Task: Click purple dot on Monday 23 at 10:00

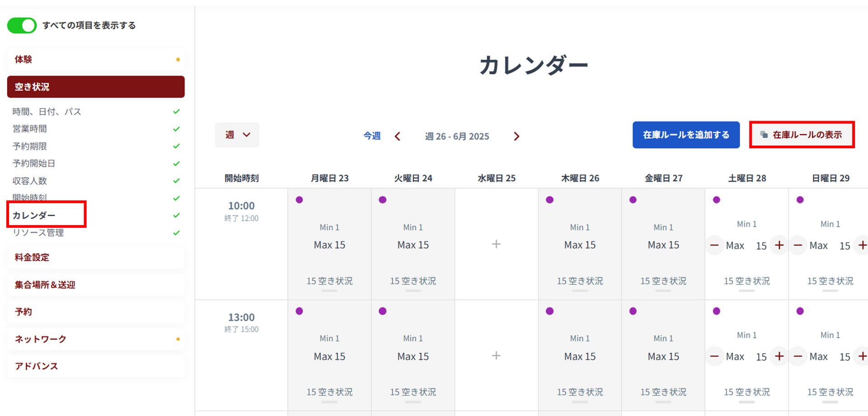Action: pos(299,200)
